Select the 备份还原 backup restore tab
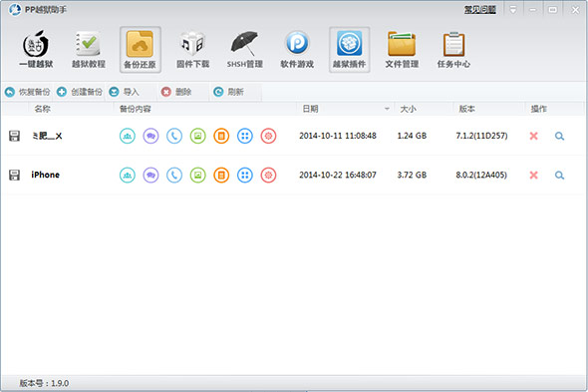The width and height of the screenshot is (588, 392). (x=141, y=50)
